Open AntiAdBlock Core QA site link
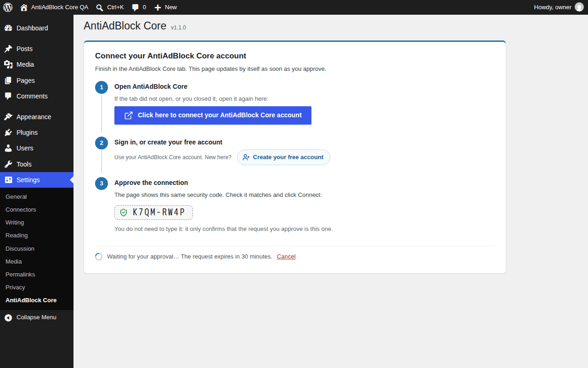 click(54, 7)
